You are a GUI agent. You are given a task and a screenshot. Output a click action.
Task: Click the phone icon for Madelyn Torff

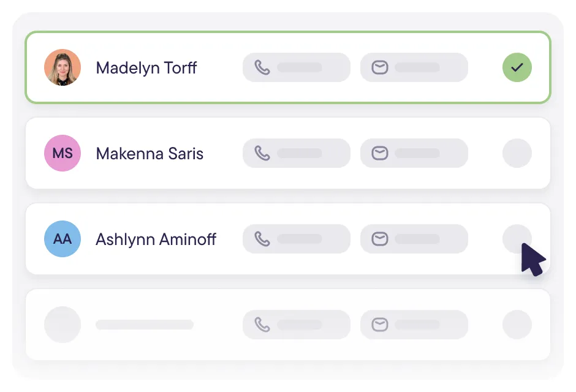[262, 67]
